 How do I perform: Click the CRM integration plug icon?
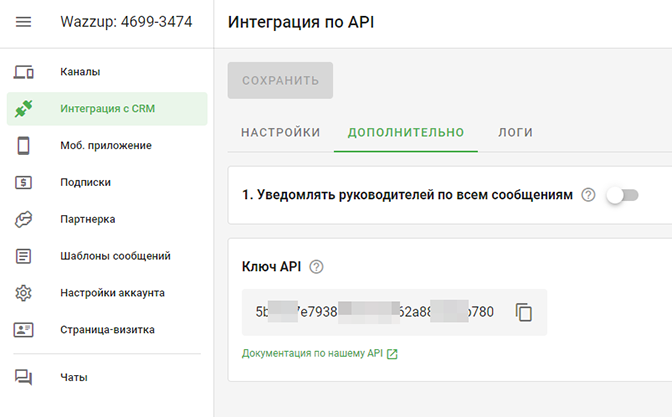click(24, 109)
